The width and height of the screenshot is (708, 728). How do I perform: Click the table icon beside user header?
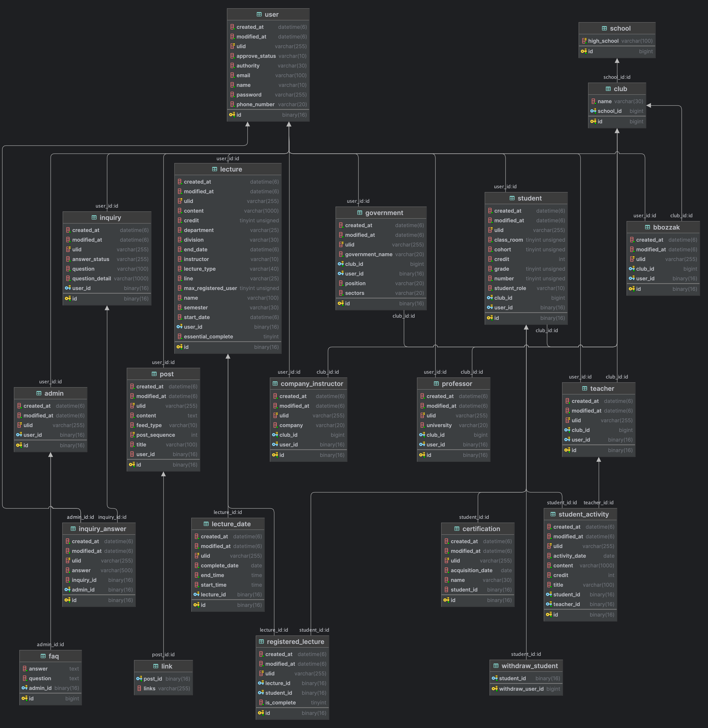pyautogui.click(x=259, y=15)
